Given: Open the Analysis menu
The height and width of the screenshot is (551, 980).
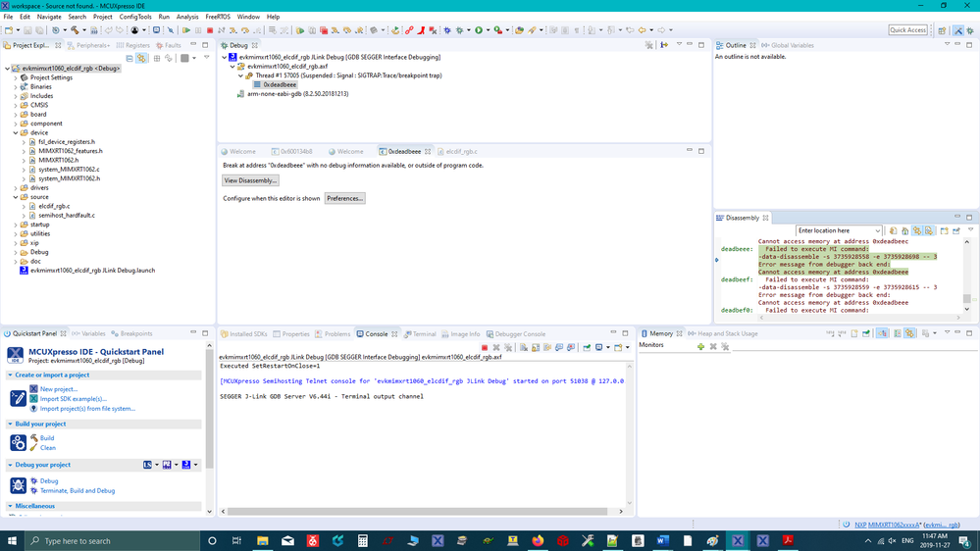Looking at the screenshot, I should coord(187,17).
